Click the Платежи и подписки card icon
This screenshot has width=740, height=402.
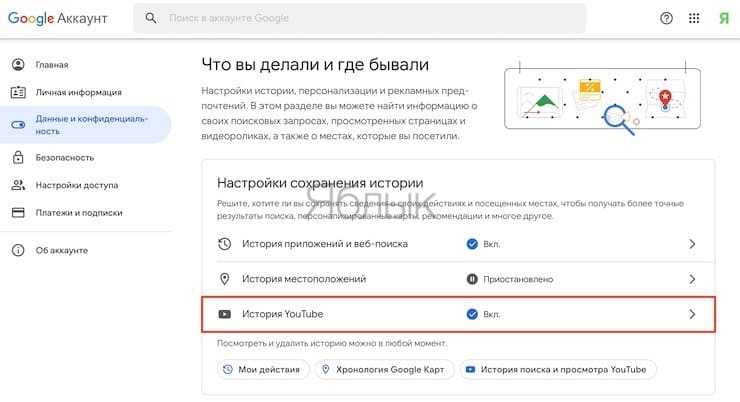click(18, 212)
